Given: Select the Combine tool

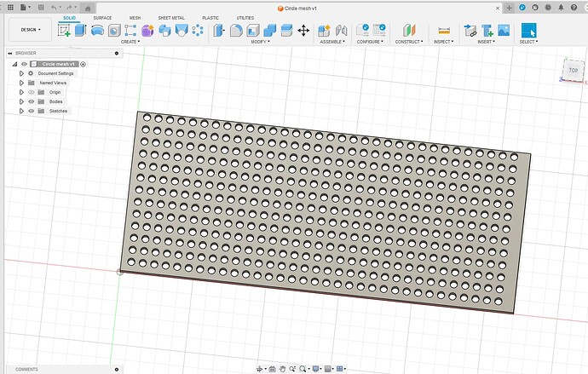Looking at the screenshot, I should pos(270,31).
